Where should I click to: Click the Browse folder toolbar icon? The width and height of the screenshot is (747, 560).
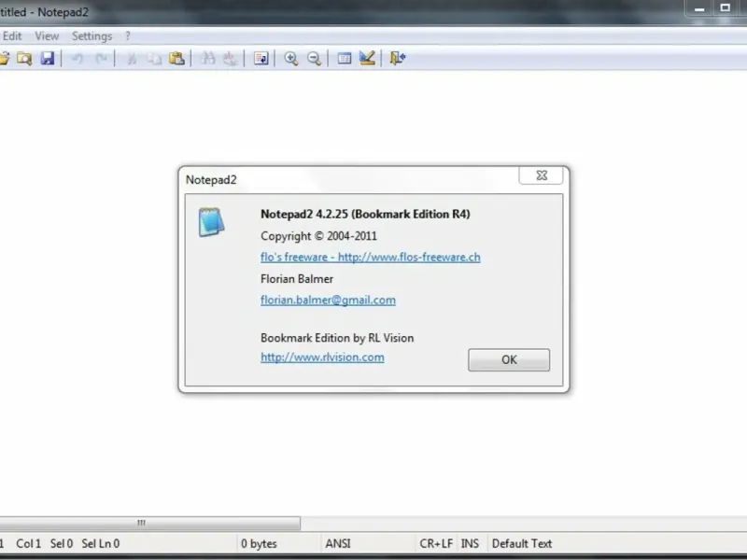[x=24, y=58]
